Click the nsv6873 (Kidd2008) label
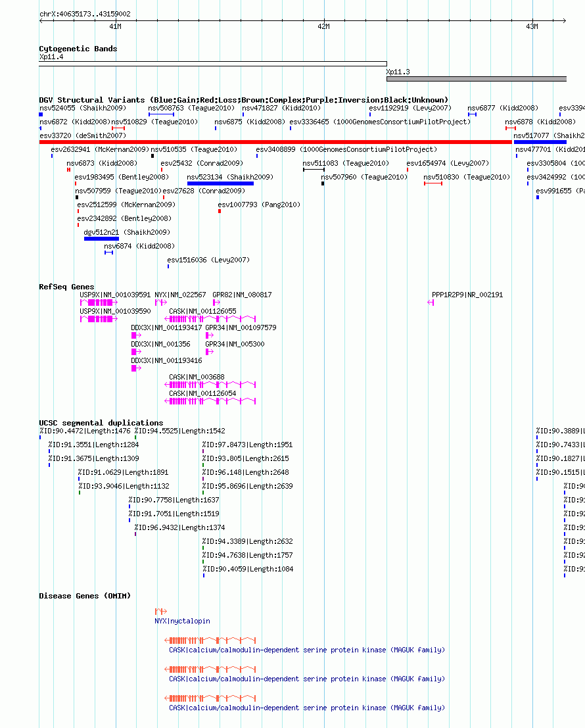The width and height of the screenshot is (585, 728). click(102, 164)
